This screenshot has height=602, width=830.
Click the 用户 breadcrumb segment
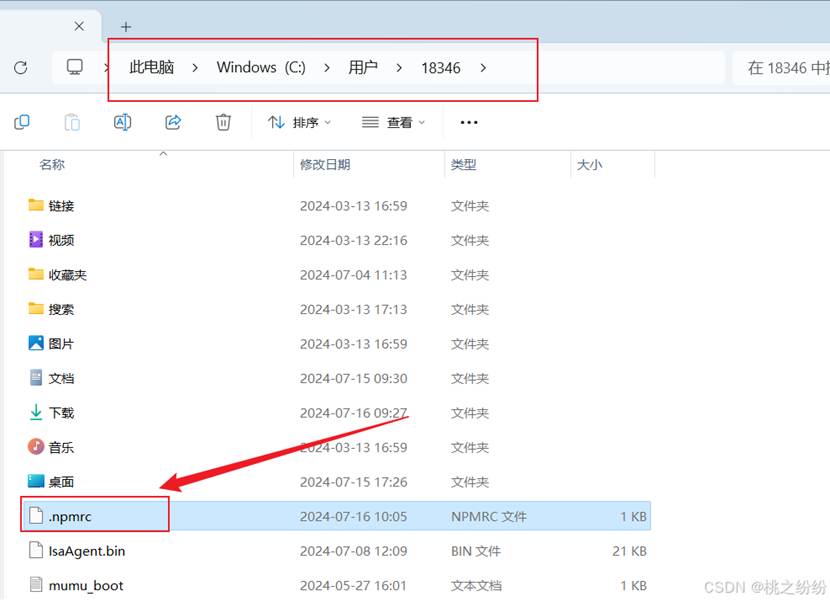(x=363, y=67)
